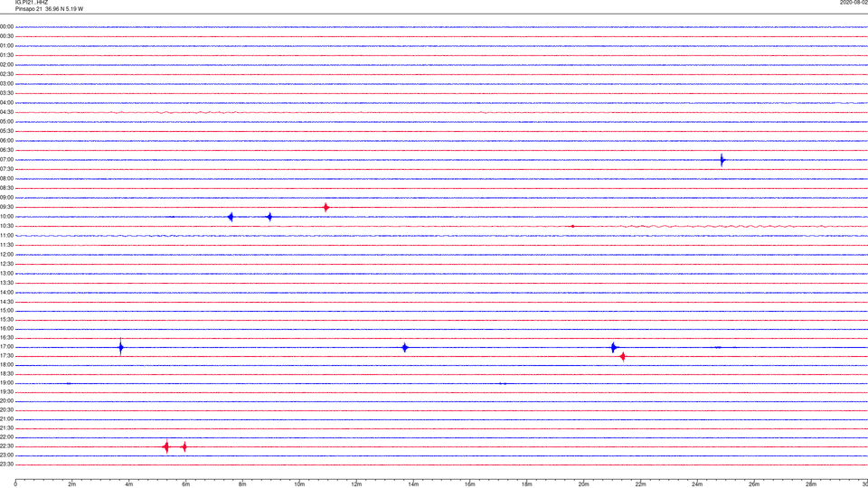Select the 10:00 trace spike at about 9m

coord(269,217)
